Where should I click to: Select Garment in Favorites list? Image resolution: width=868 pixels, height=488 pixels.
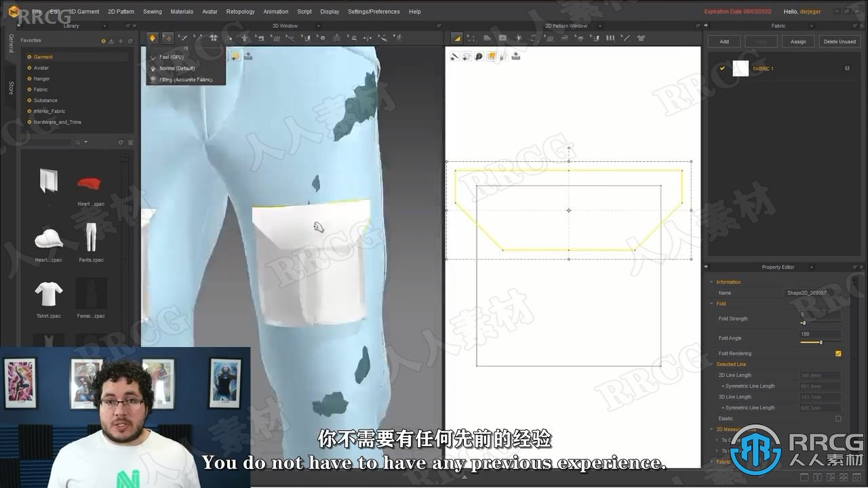point(43,57)
